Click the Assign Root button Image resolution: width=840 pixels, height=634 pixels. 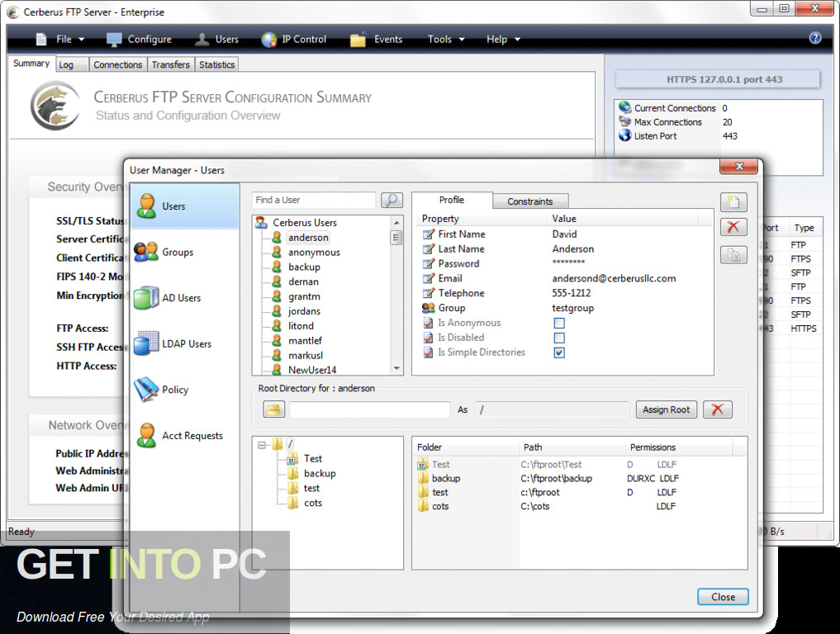tap(667, 409)
